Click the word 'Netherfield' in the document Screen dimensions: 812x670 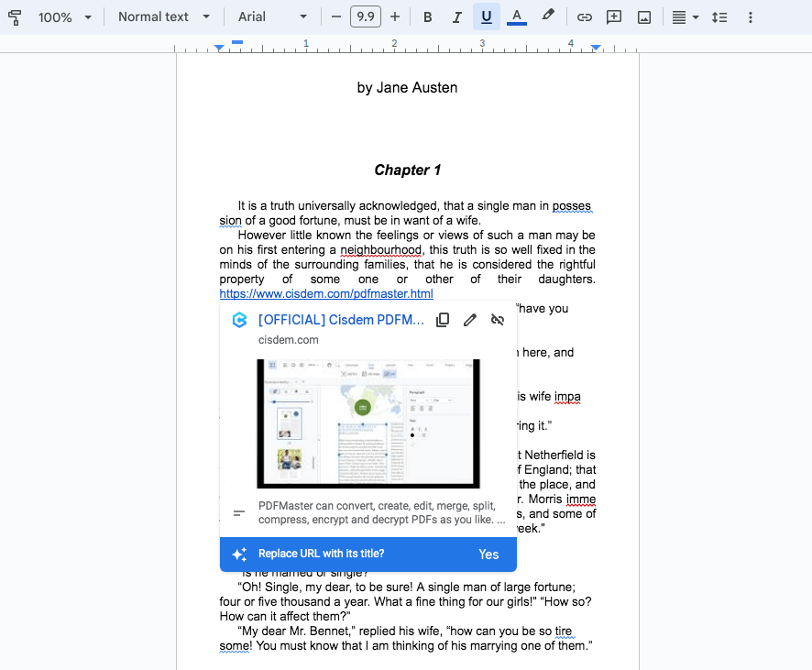(554, 456)
